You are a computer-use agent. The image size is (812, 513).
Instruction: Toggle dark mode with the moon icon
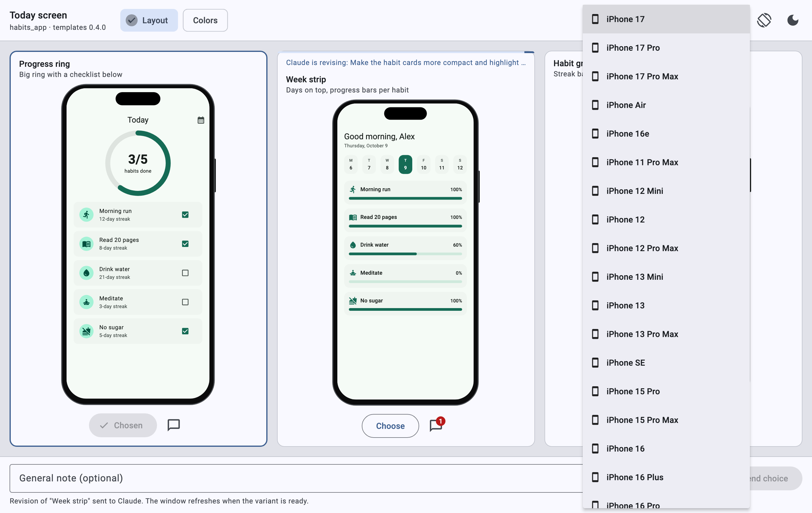tap(792, 20)
